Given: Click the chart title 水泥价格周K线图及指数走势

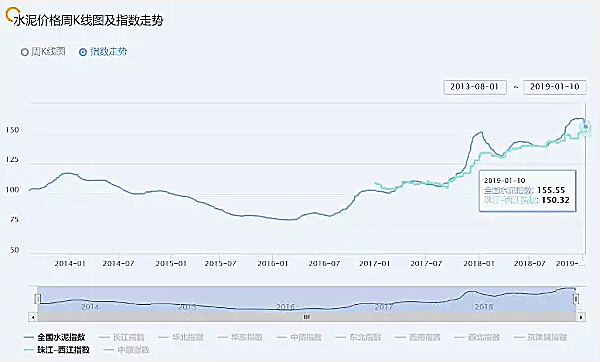Looking at the screenshot, I should click(88, 21).
